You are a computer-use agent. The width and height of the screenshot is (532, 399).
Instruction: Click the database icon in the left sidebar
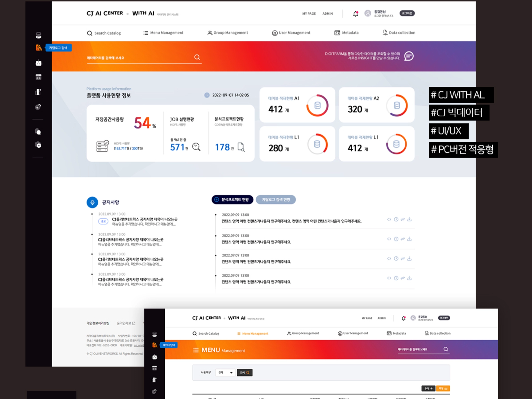coord(39,35)
